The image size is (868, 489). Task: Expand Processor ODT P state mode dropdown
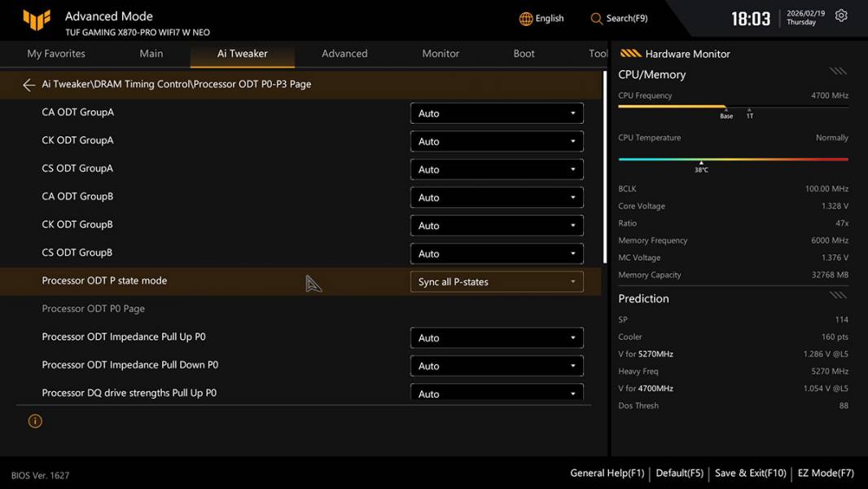tap(497, 282)
